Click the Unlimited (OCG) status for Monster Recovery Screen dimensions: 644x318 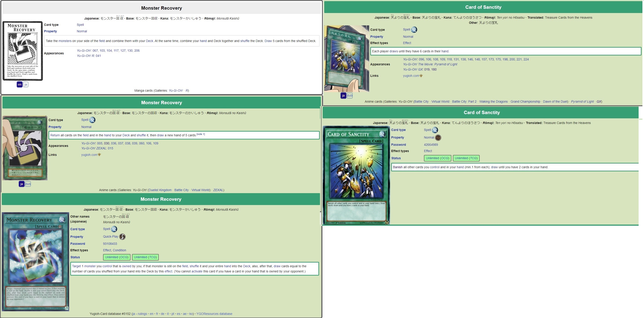point(117,257)
